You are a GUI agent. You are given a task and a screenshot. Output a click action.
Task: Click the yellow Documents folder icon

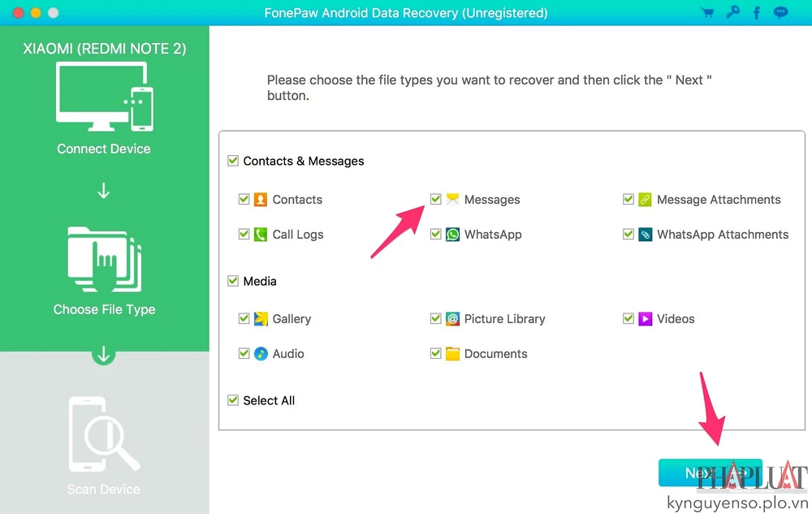pyautogui.click(x=452, y=353)
